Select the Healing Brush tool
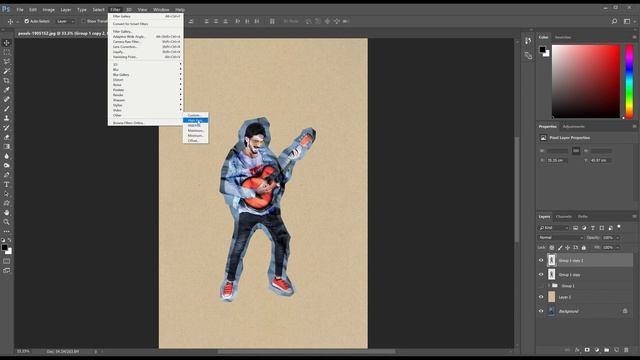Screen dimensions: 640x360 click(7, 99)
